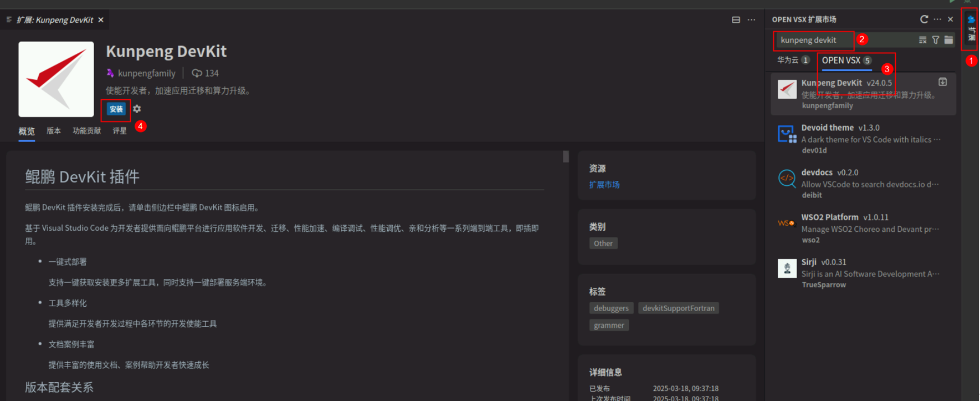Click the OPEN VSX 扩展市场 panel title
The image size is (980, 401).
[x=804, y=19]
